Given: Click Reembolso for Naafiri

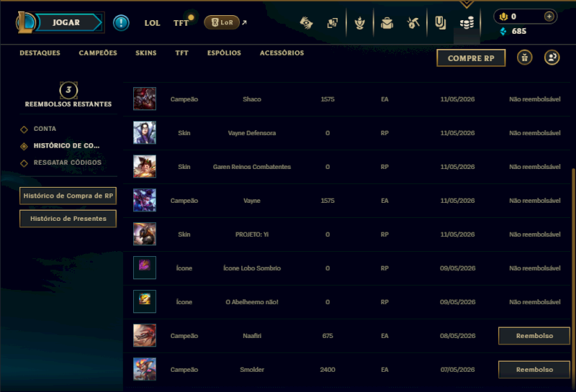Looking at the screenshot, I should [x=534, y=336].
